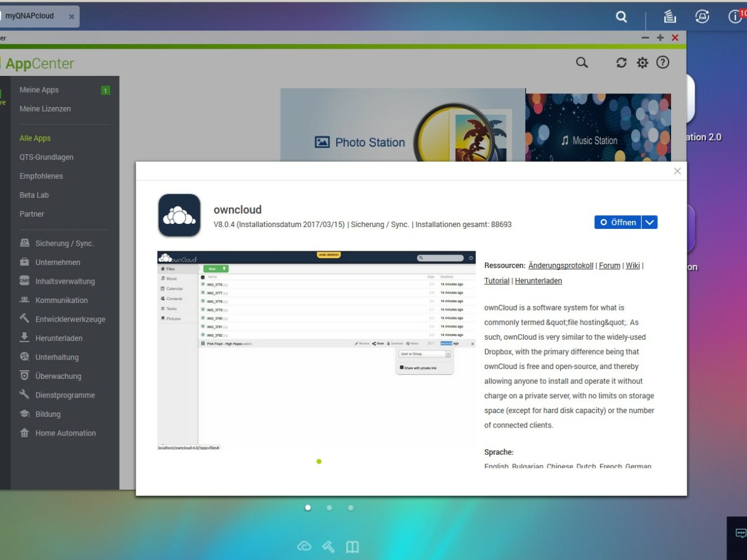Open the Tutorial resource link
The image size is (747, 560).
497,281
